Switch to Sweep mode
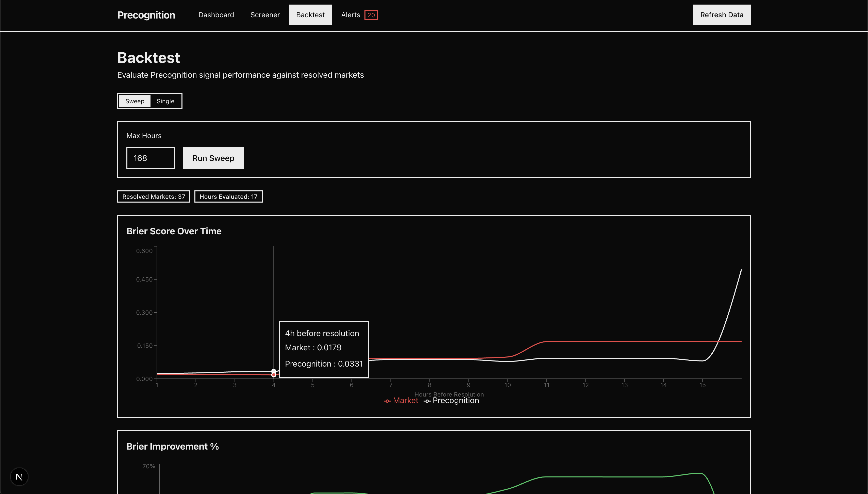This screenshot has height=494, width=868. point(135,101)
